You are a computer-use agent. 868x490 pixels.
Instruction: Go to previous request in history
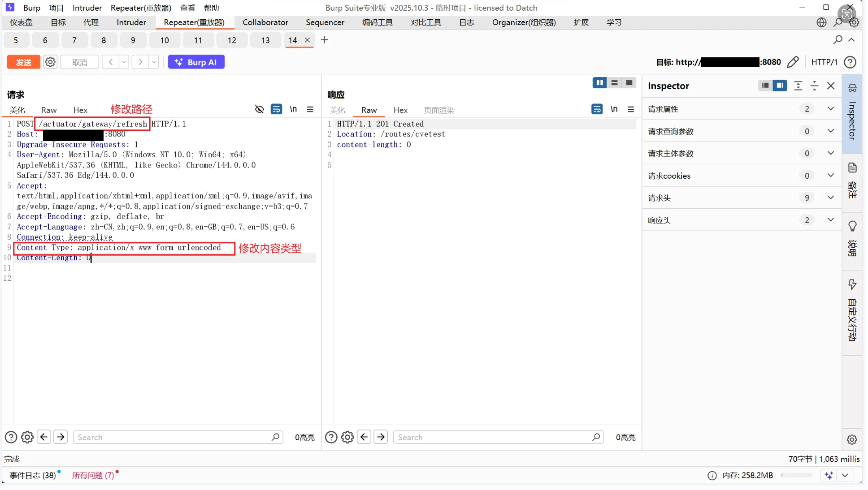coord(110,62)
